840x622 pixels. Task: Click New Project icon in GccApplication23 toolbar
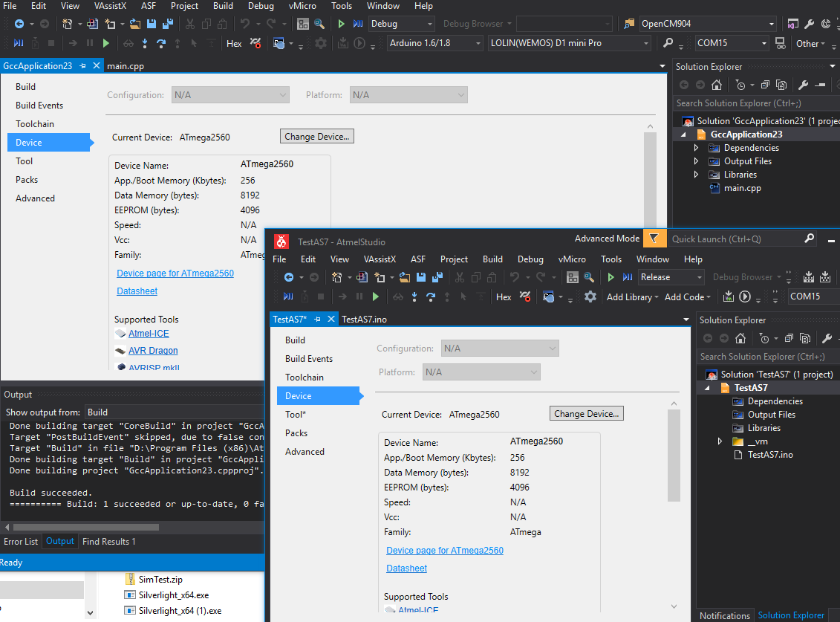(67, 24)
